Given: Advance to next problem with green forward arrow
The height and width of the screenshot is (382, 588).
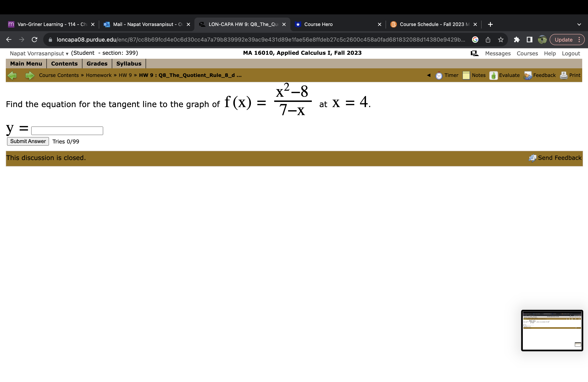Looking at the screenshot, I should [x=29, y=75].
